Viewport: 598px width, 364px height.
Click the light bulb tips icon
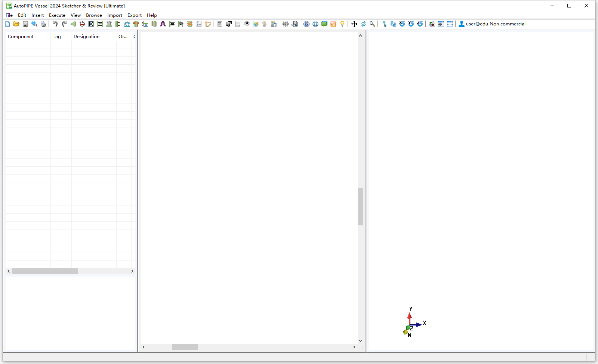[342, 24]
